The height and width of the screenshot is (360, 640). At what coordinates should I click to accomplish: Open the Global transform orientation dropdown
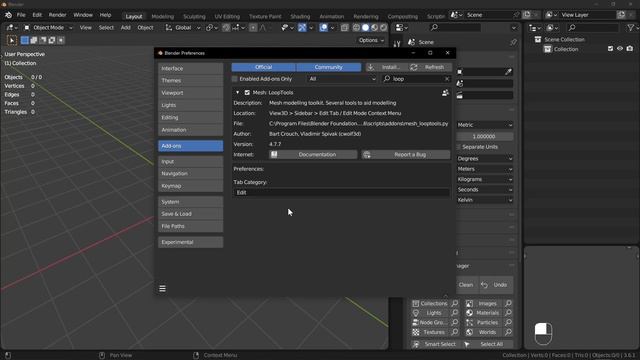tap(183, 28)
